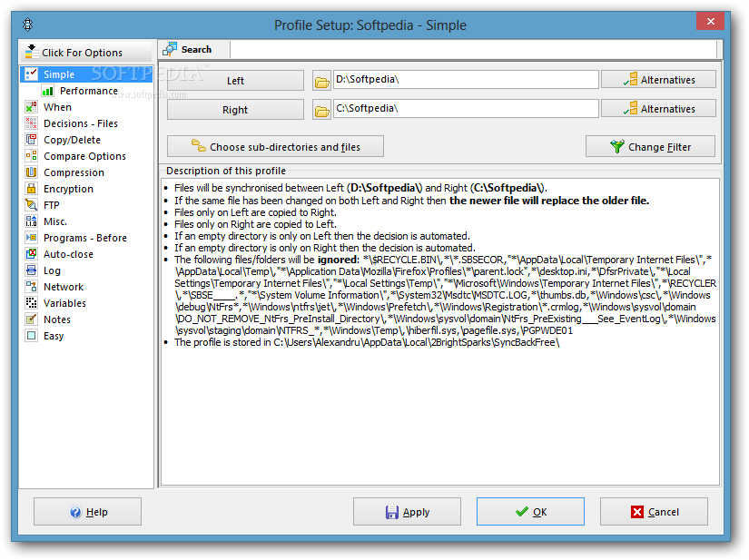This screenshot has width=749, height=560.
Task: Click the Auto-close icon
Action: tap(31, 254)
